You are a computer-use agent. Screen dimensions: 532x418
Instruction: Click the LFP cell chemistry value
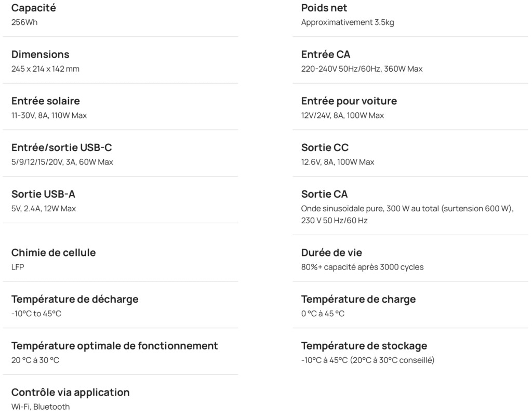pyautogui.click(x=18, y=267)
